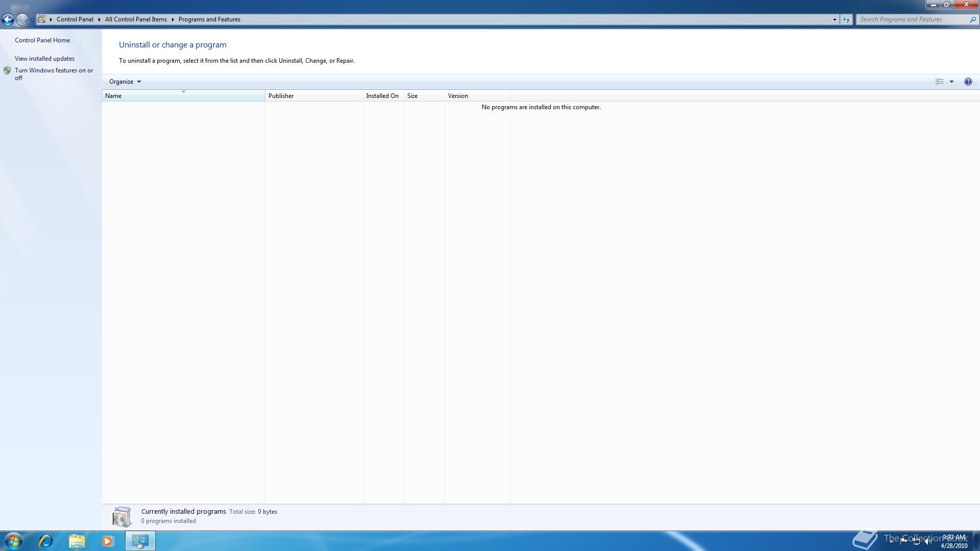
Task: Show hidden tray icons arrow
Action: click(x=892, y=541)
